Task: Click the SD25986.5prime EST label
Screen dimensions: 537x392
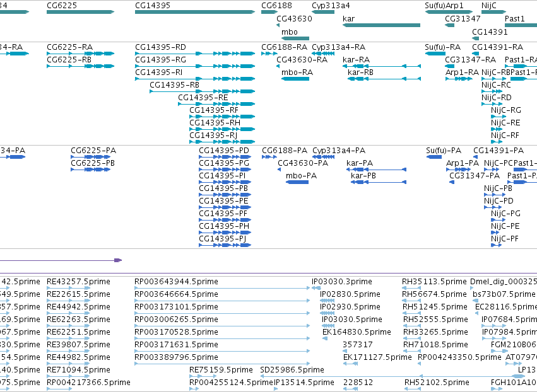Action: click(292, 370)
